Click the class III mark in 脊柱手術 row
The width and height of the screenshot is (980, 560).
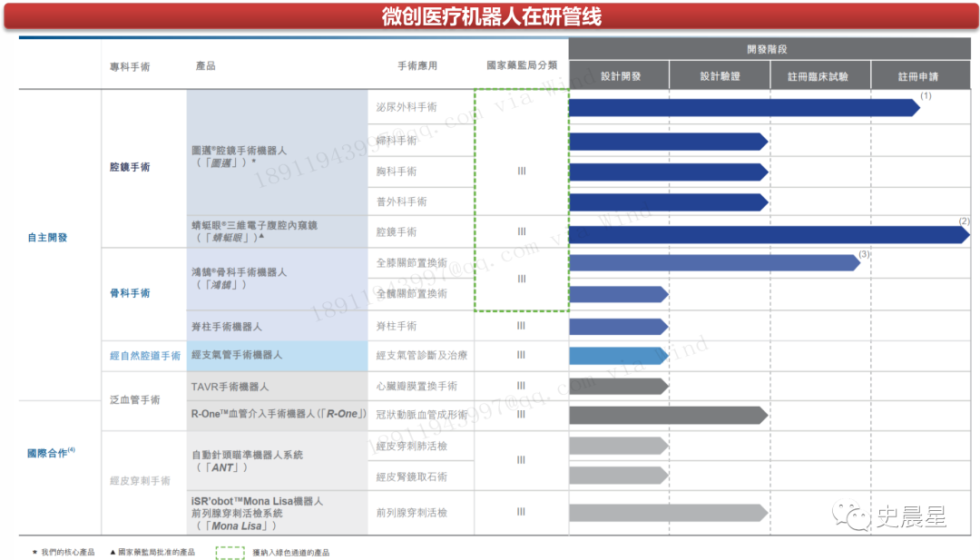click(521, 326)
